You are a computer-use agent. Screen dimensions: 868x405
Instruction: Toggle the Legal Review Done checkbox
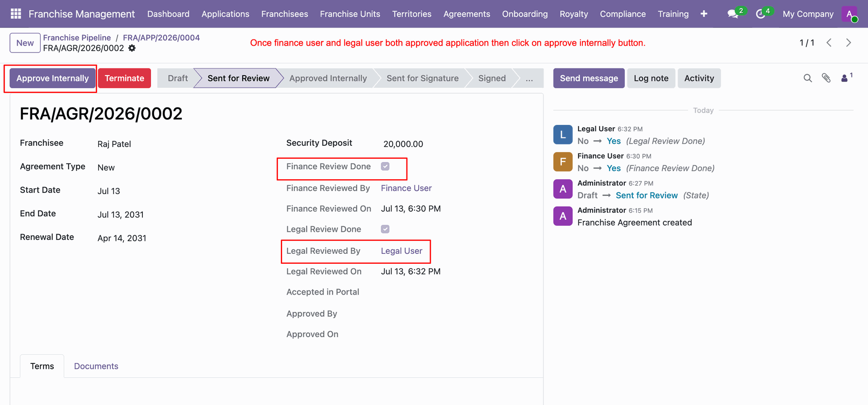[x=385, y=229]
